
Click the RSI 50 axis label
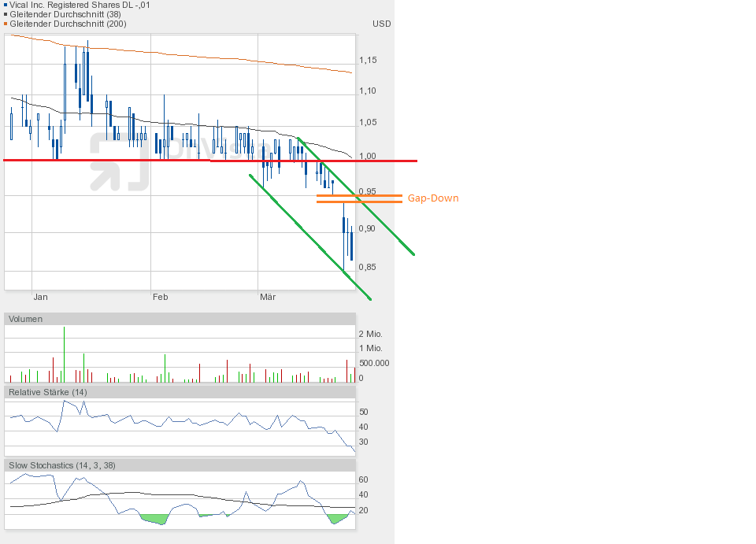click(364, 412)
